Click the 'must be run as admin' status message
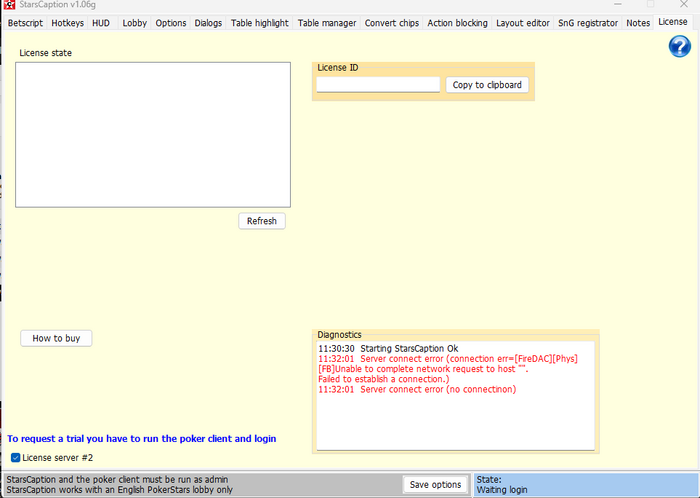Image resolution: width=700 pixels, height=498 pixels. (x=117, y=479)
